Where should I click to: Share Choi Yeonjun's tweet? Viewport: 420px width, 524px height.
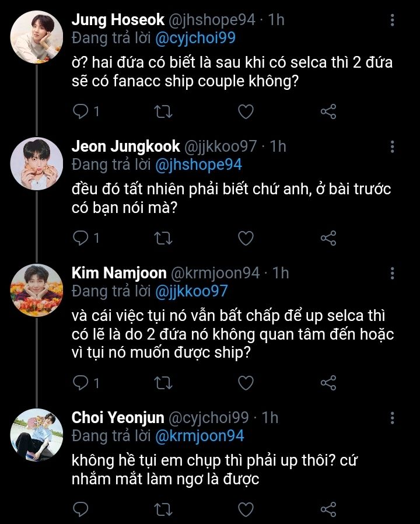point(329,508)
